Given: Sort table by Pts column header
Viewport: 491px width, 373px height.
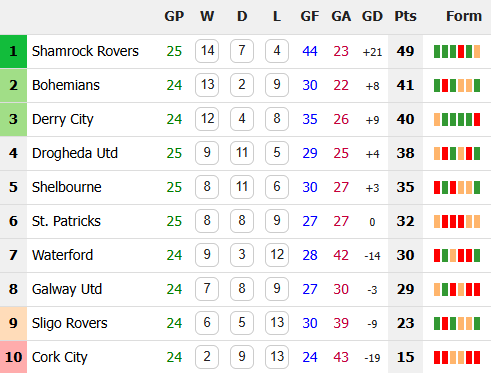Looking at the screenshot, I should click(405, 16).
